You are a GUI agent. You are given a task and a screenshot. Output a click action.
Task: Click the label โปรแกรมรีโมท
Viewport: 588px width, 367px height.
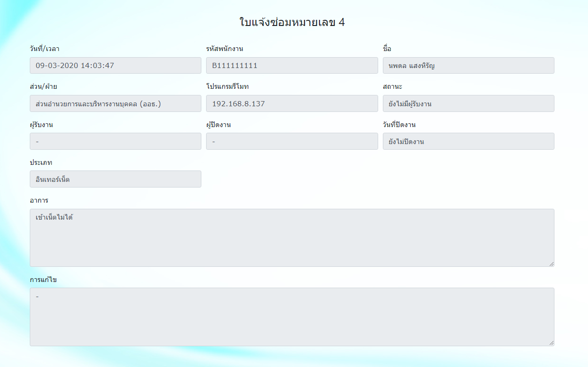pos(227,86)
